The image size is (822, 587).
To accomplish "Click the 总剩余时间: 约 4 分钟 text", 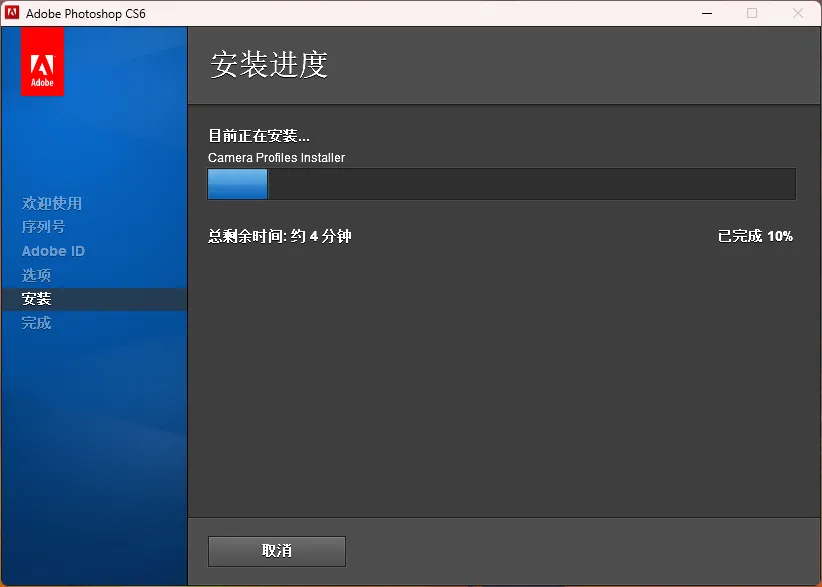I will [280, 236].
